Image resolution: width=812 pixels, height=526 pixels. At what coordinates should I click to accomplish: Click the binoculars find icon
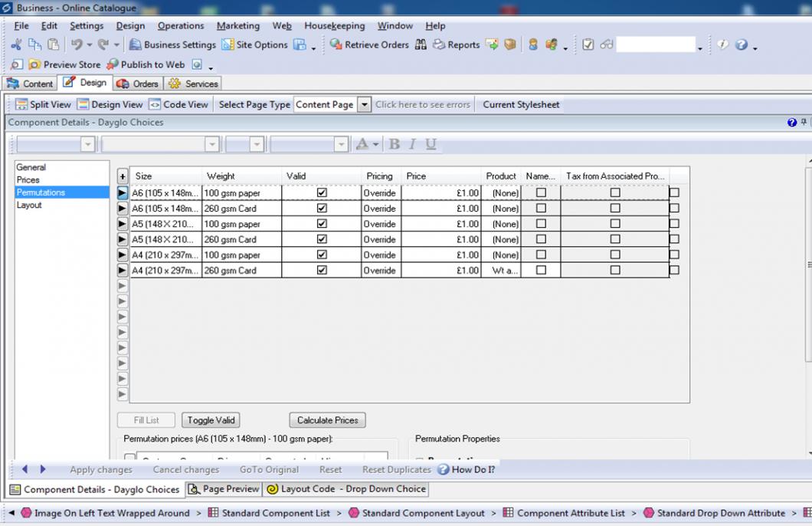[x=421, y=45]
